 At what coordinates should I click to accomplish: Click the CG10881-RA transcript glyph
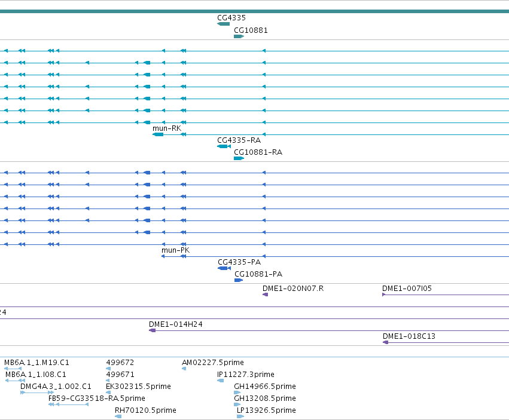pos(239,158)
